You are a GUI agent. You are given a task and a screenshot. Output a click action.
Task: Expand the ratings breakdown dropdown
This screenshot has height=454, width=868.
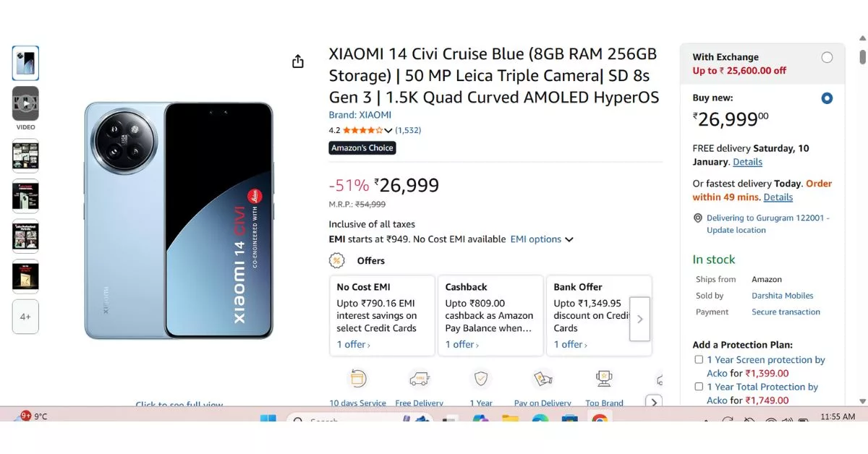[x=388, y=130]
